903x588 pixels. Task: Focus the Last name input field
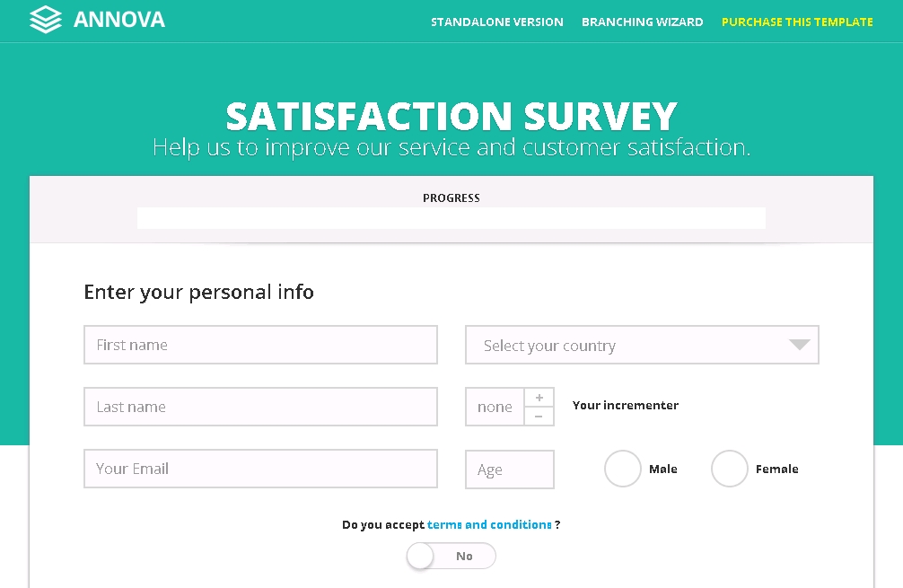(260, 407)
